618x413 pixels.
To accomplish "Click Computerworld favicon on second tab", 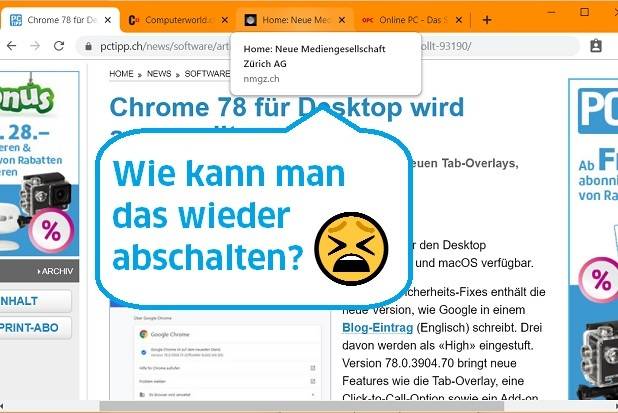I will coord(134,20).
